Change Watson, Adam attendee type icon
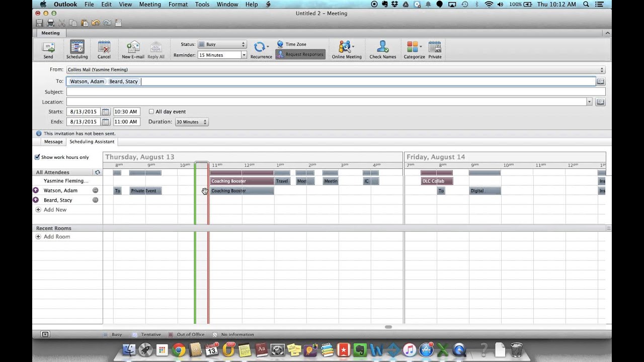This screenshot has width=644, height=362. click(36, 191)
